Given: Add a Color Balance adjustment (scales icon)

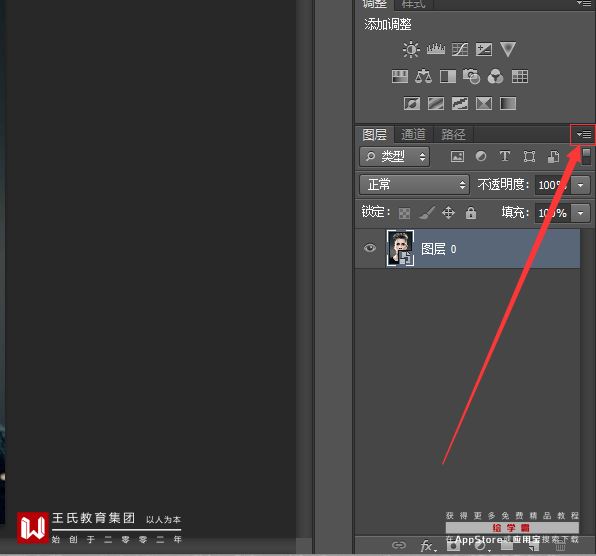Looking at the screenshot, I should point(423,76).
